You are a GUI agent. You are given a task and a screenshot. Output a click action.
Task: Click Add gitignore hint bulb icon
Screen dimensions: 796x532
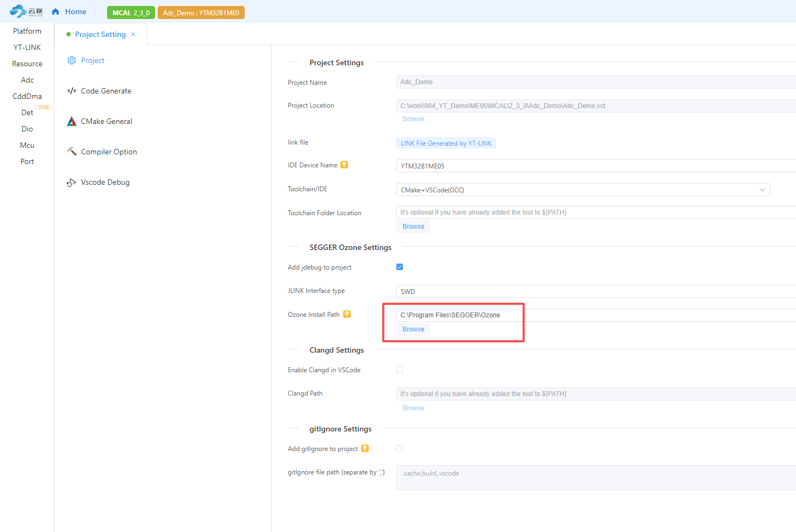coord(365,448)
